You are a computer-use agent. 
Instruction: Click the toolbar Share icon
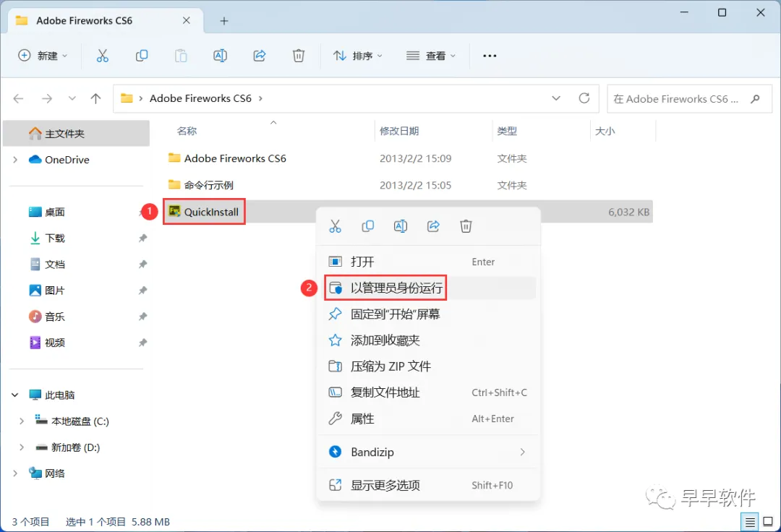(x=260, y=56)
